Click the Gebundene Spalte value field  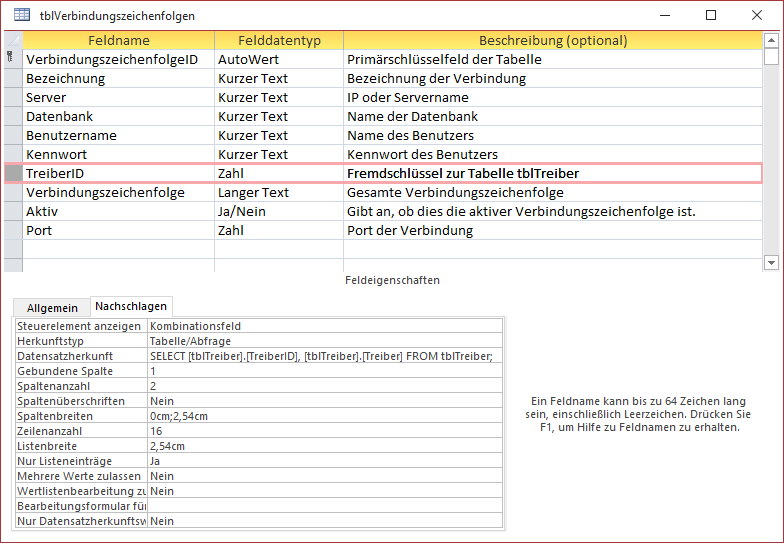coord(325,371)
